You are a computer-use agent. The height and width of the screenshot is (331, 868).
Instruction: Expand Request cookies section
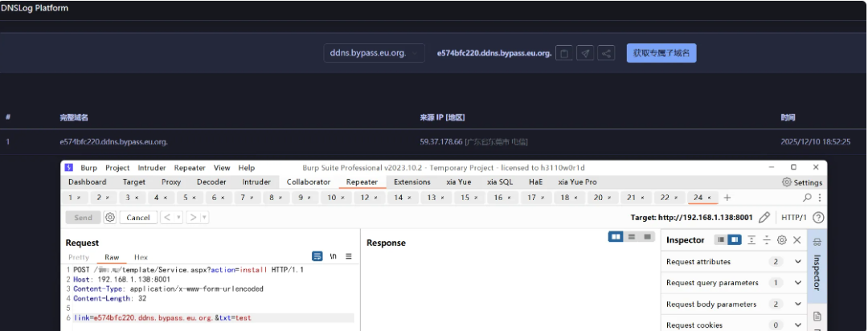tap(798, 325)
